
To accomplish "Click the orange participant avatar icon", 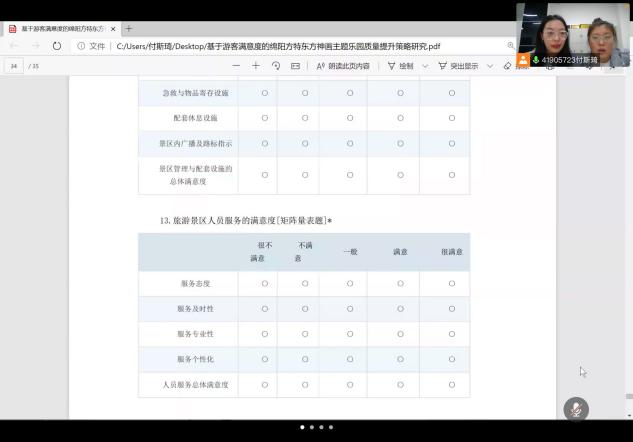I will tap(523, 60).
